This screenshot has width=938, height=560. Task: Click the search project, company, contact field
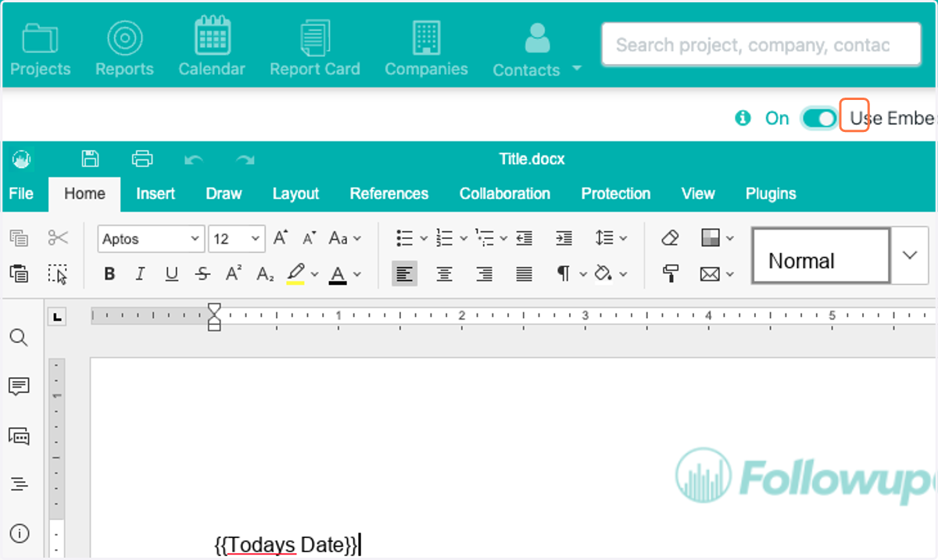click(x=761, y=45)
